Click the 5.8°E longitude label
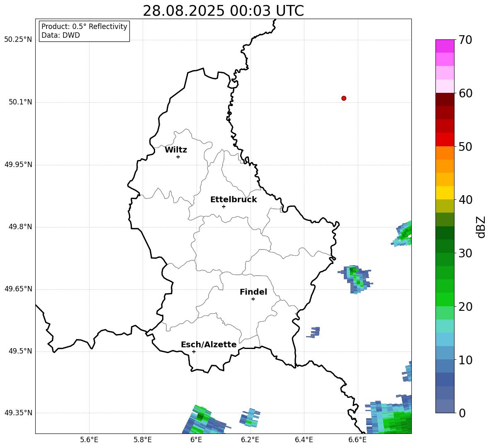Image resolution: width=491 pixels, height=448 pixels. pyautogui.click(x=143, y=440)
